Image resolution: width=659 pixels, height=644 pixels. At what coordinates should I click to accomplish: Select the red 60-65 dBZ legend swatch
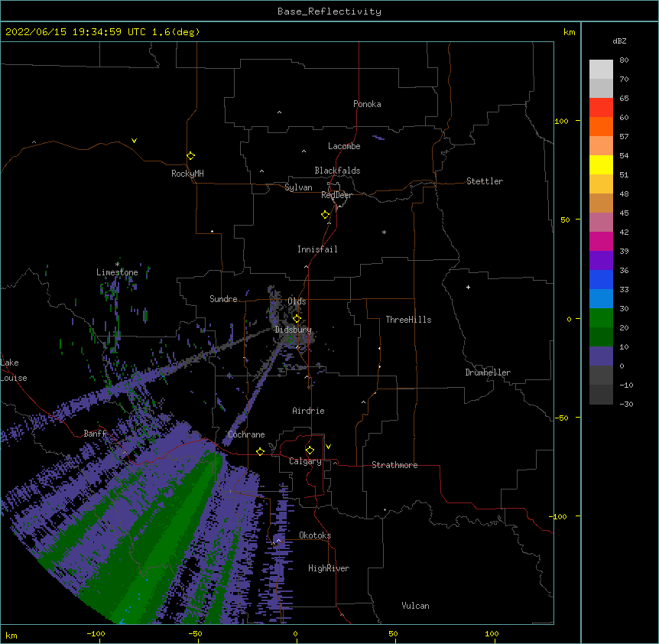pos(601,108)
